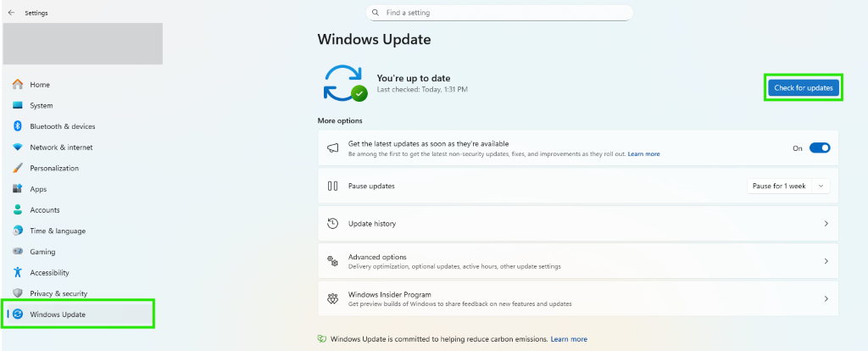Click the Pause for 1 week button

(x=779, y=186)
